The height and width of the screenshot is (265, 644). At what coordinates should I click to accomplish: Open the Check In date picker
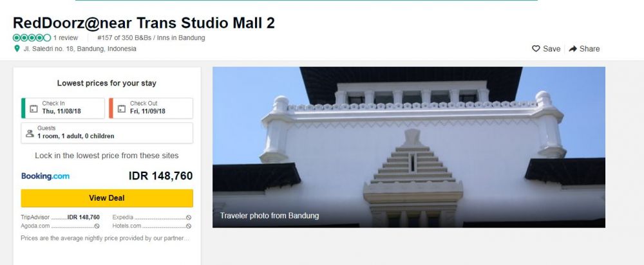63,108
